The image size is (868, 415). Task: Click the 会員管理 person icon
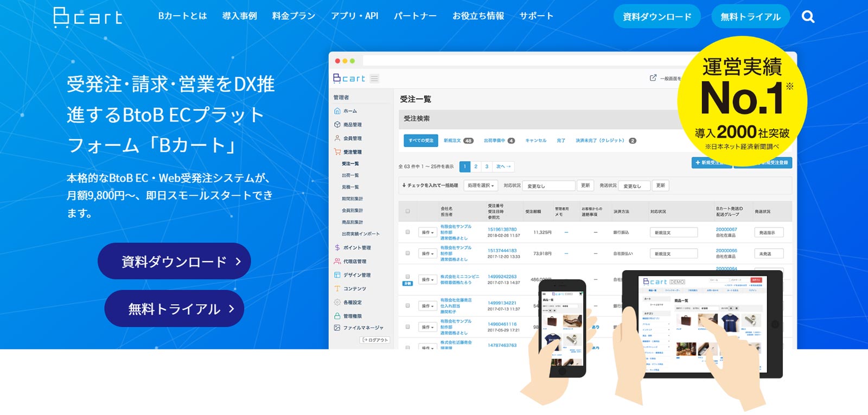pos(337,138)
